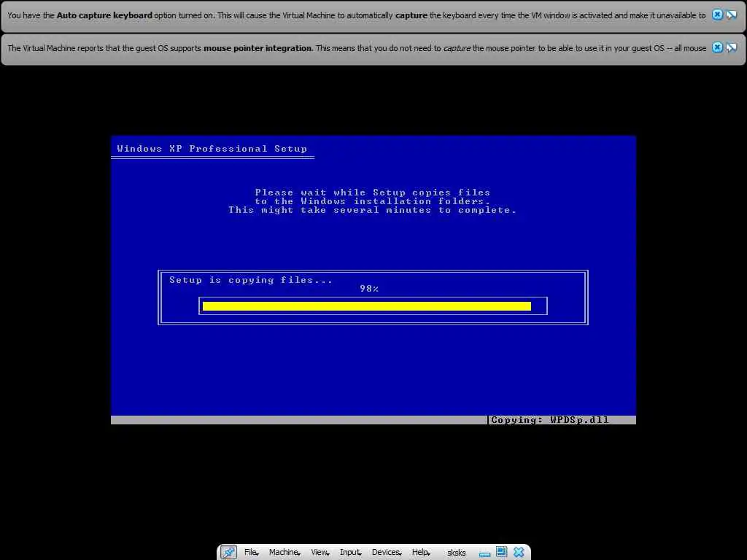
Task: Click the yellow file copying progress bar
Action: (x=367, y=306)
